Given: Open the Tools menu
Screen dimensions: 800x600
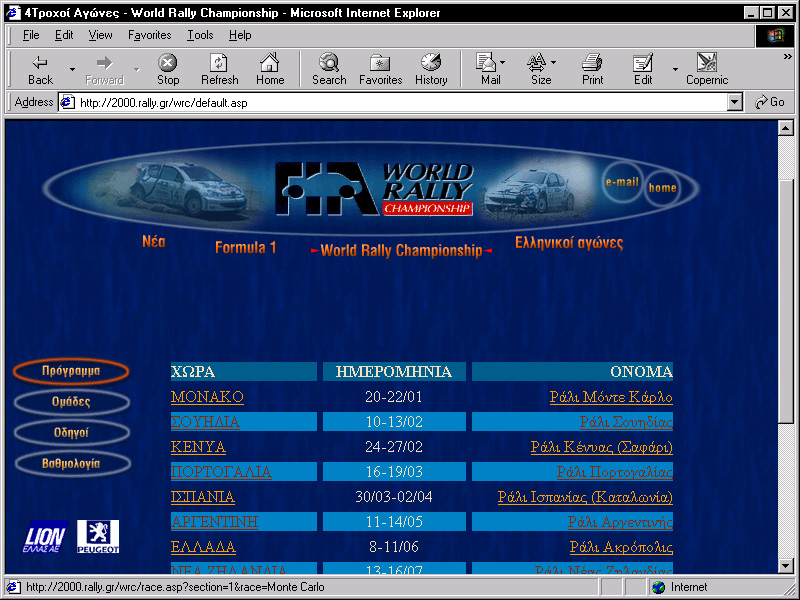Looking at the screenshot, I should pyautogui.click(x=200, y=35).
